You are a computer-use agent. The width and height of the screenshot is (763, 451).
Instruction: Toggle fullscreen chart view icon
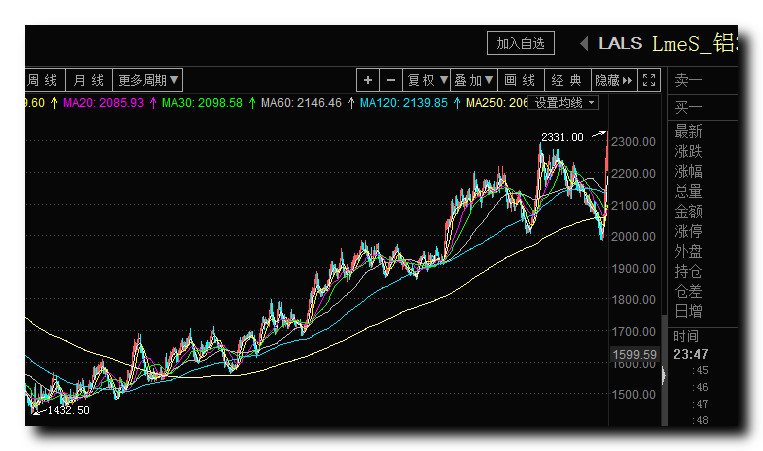click(x=649, y=80)
